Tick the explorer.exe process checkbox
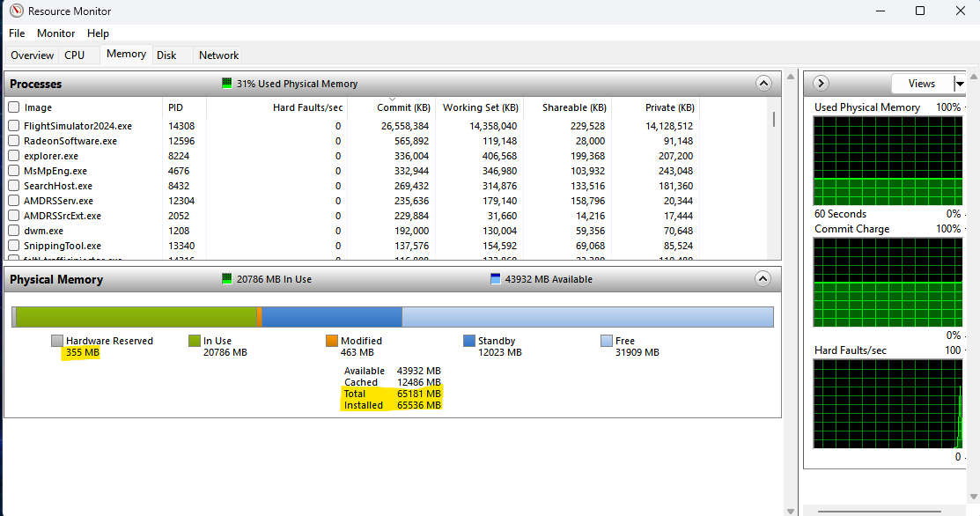The width and height of the screenshot is (980, 516). coord(14,156)
